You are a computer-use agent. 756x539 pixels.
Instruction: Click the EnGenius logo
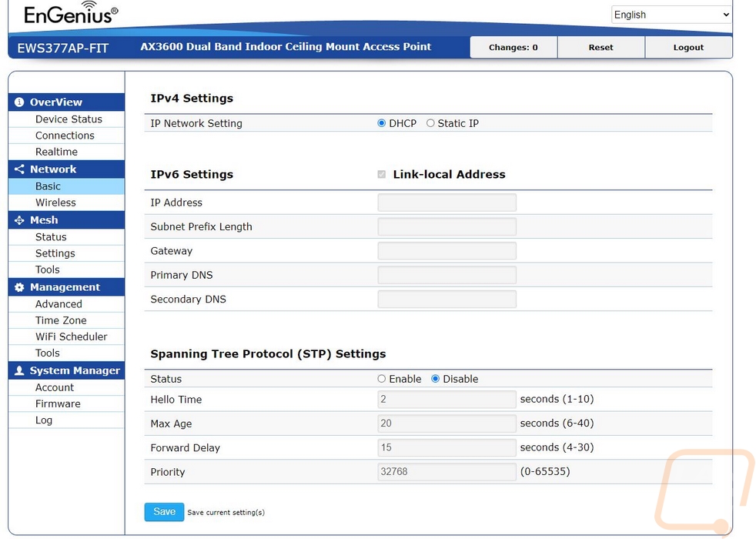pos(71,14)
